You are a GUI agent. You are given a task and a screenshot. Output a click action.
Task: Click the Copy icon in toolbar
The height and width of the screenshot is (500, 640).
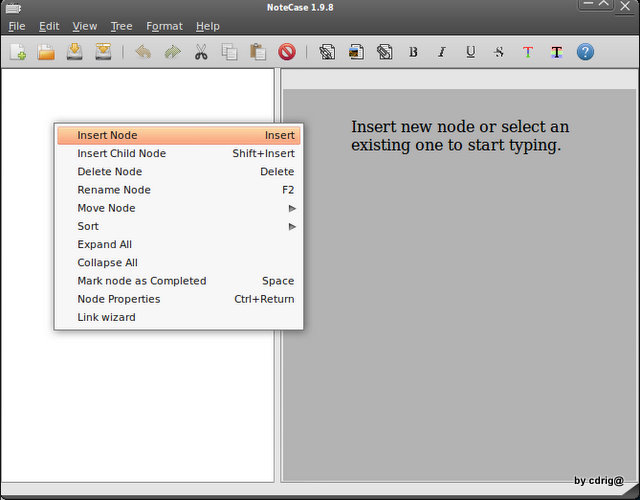[229, 52]
